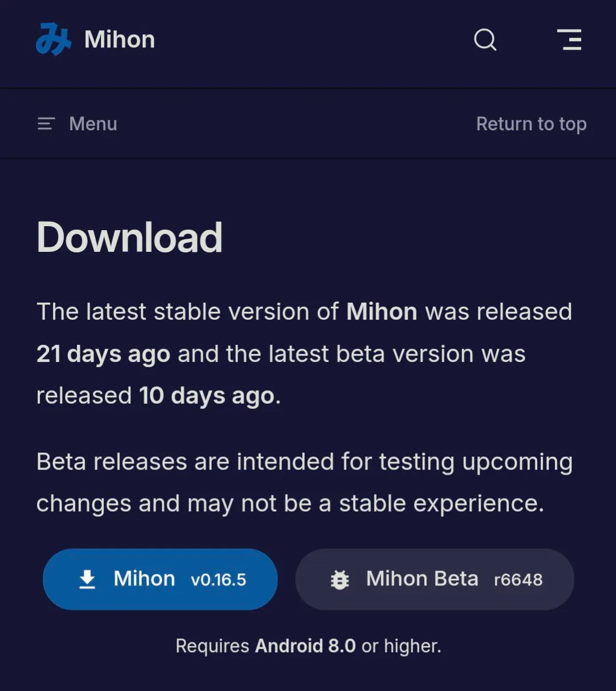Click the v0.16.5 version label
This screenshot has width=616, height=691.
[x=218, y=580]
